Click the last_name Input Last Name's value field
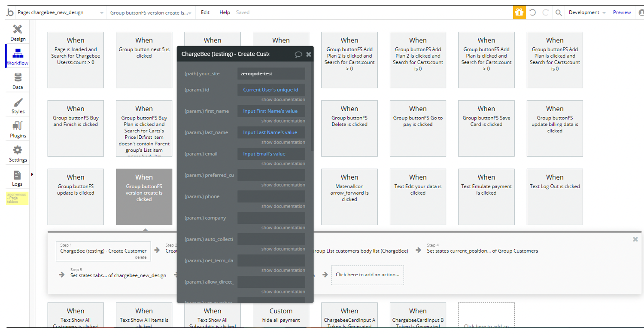Viewport: 644px width, 336px height. click(271, 132)
